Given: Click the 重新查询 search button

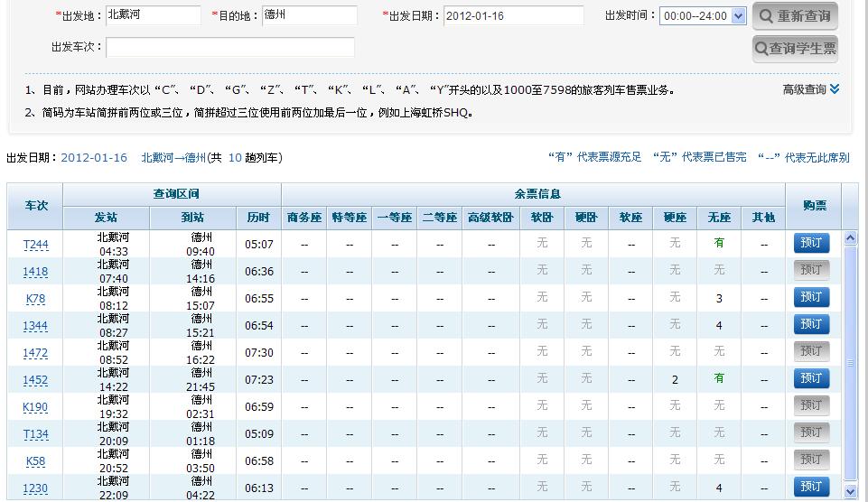Looking at the screenshot, I should pyautogui.click(x=795, y=16).
